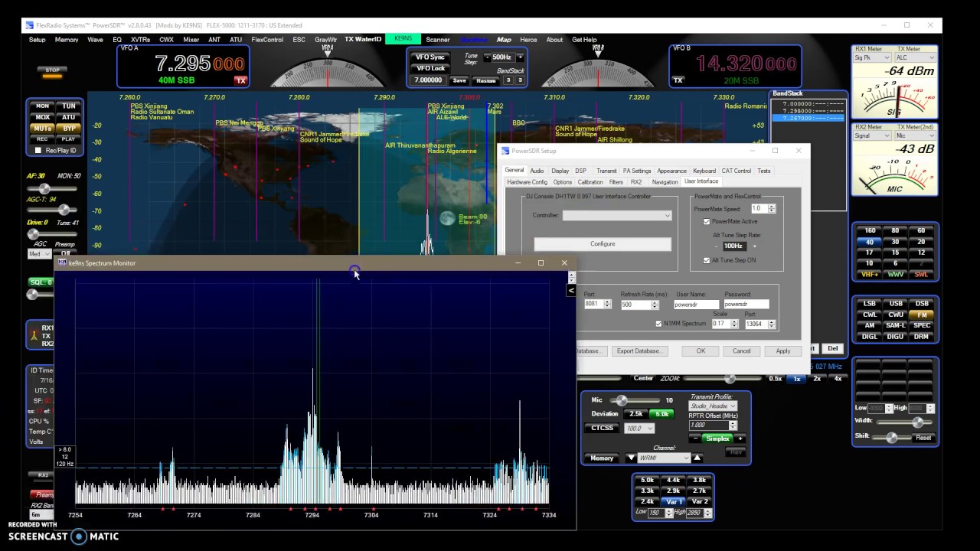Select the 5.0k filter preset button
This screenshot has width=980, height=551.
[648, 480]
